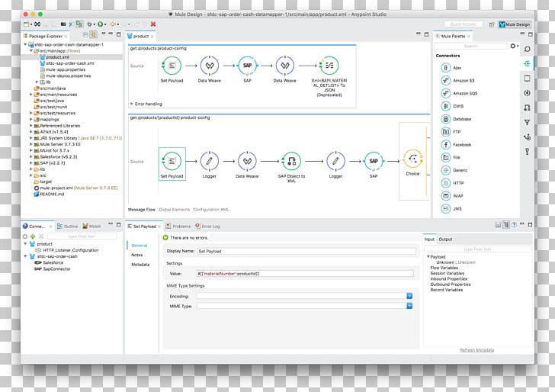Select Inbound Properties in Input metadata

[448, 279]
